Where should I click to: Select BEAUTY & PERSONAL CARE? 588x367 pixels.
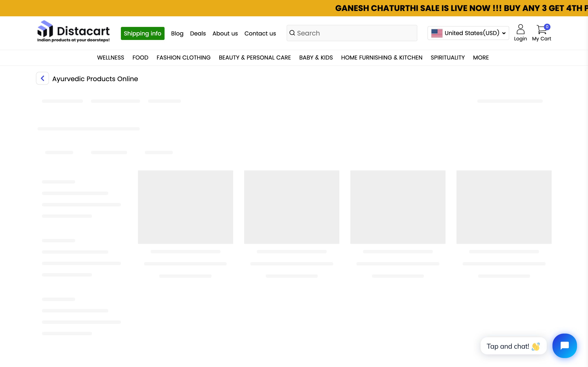coord(255,57)
